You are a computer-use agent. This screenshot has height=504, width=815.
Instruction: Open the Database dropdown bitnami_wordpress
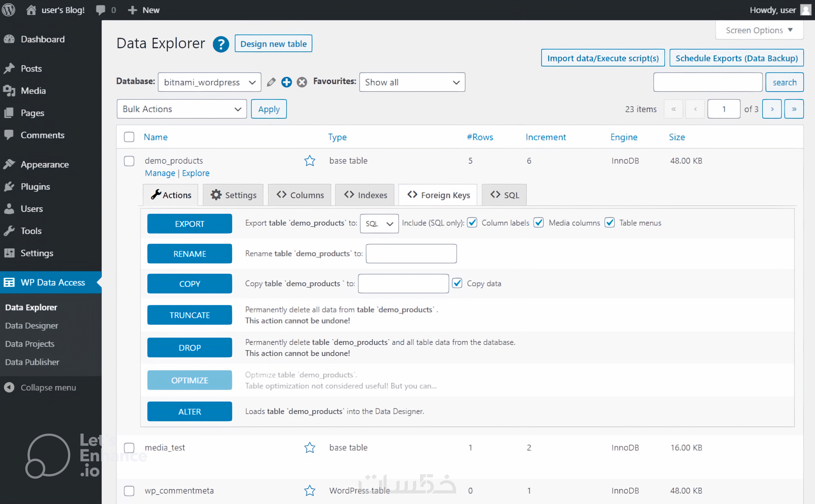[209, 82]
